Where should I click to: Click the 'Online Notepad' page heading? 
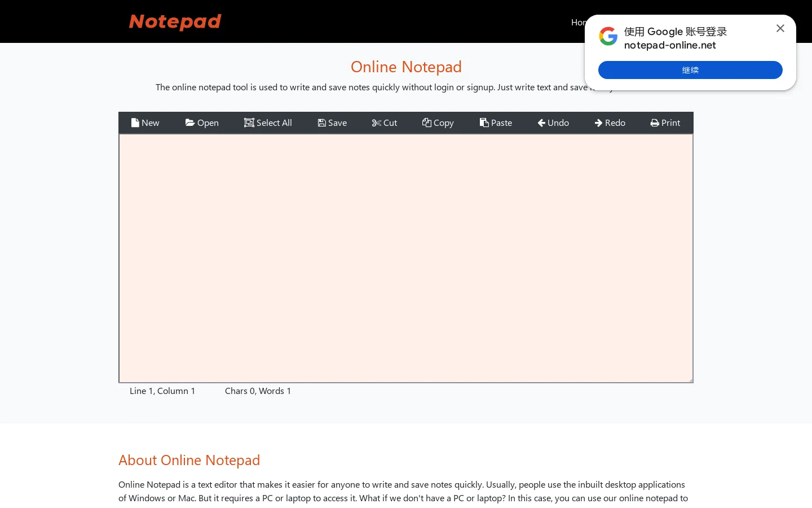406,67
